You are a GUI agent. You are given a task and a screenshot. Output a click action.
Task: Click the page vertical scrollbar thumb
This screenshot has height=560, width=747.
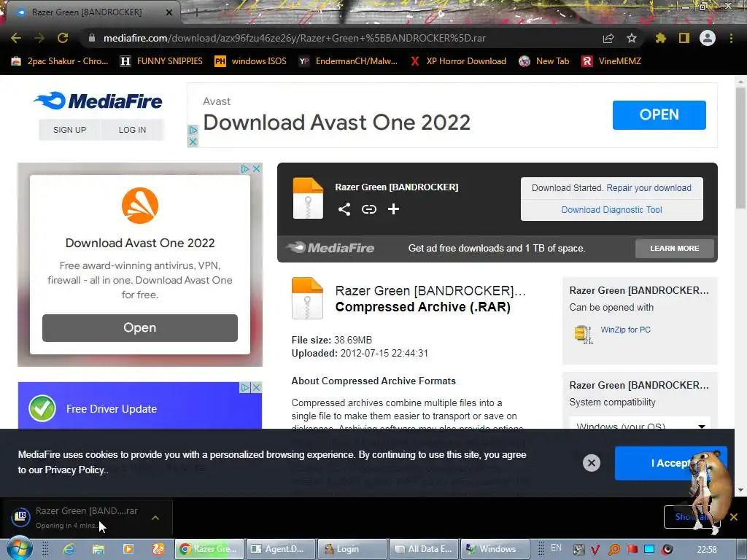(x=740, y=149)
